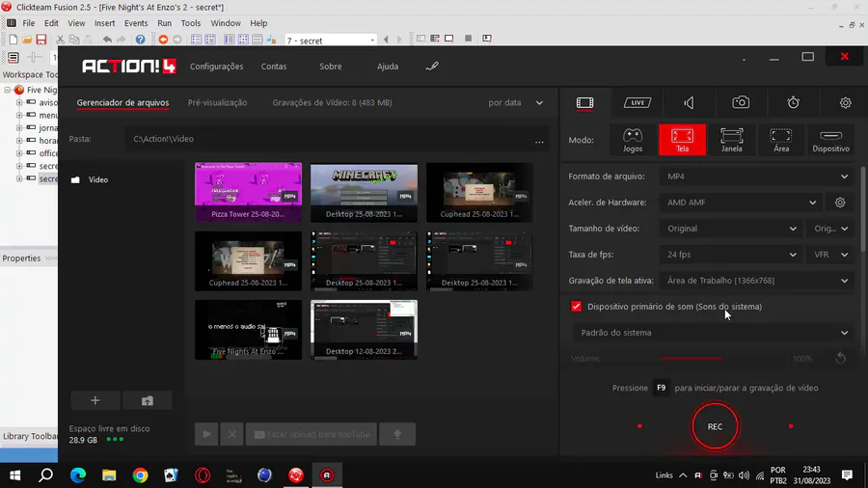Open Insert menu in Clickteam Fusion
Screen dimensions: 868x488
104,23
